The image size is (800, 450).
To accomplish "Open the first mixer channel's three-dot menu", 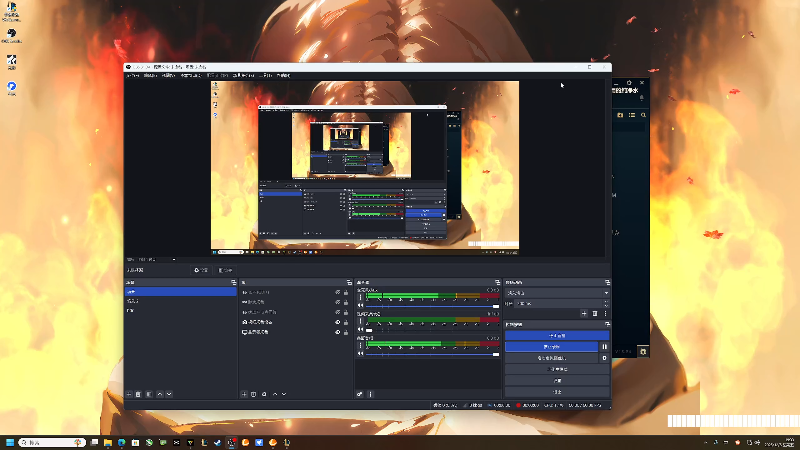I will 360,297.
